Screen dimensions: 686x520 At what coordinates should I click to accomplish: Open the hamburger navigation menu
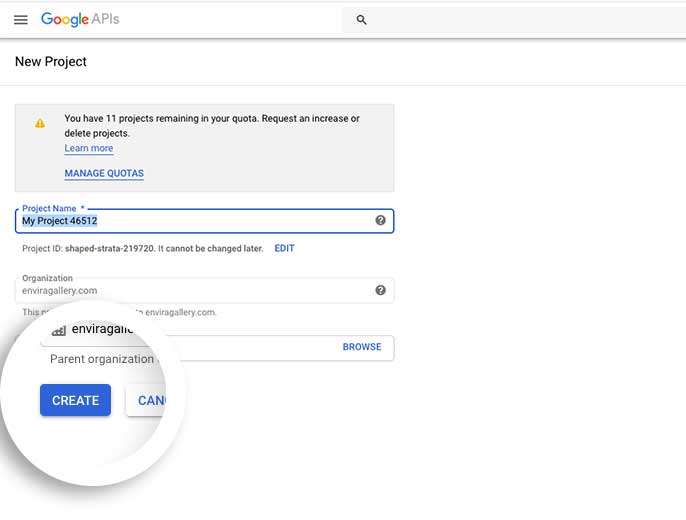point(20,20)
